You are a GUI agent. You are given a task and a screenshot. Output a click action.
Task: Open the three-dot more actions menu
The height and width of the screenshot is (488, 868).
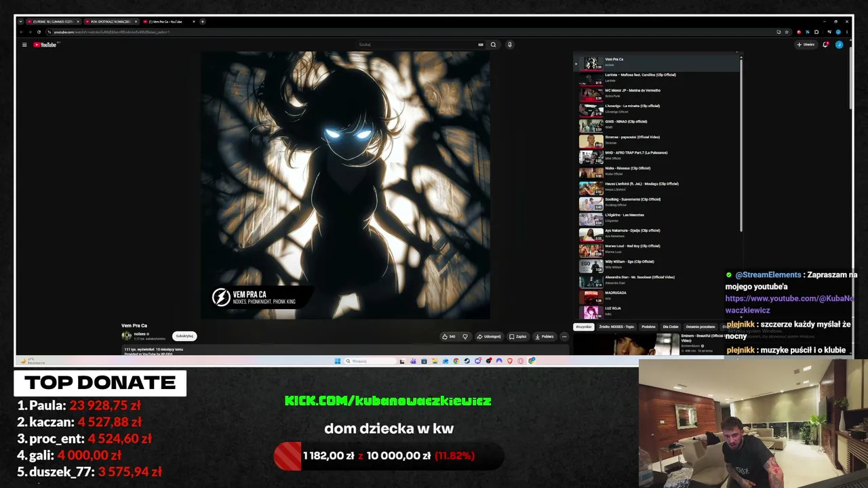tap(564, 336)
